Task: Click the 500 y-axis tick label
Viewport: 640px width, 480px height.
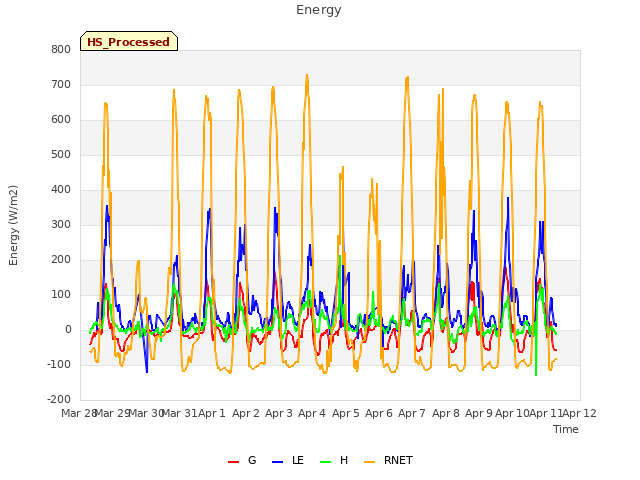Action: [x=61, y=155]
